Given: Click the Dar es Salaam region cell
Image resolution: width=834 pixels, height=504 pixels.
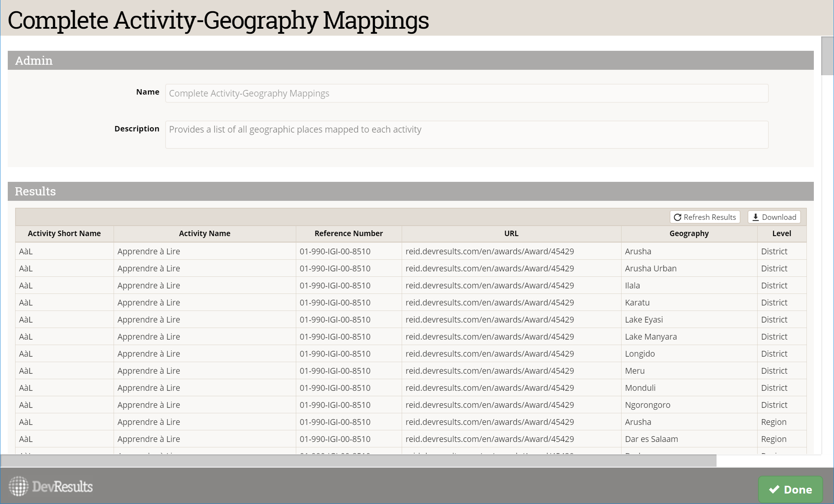Looking at the screenshot, I should pos(651,439).
